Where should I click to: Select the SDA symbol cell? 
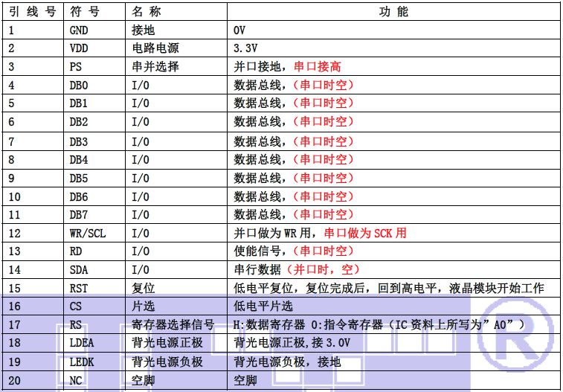pyautogui.click(x=79, y=270)
